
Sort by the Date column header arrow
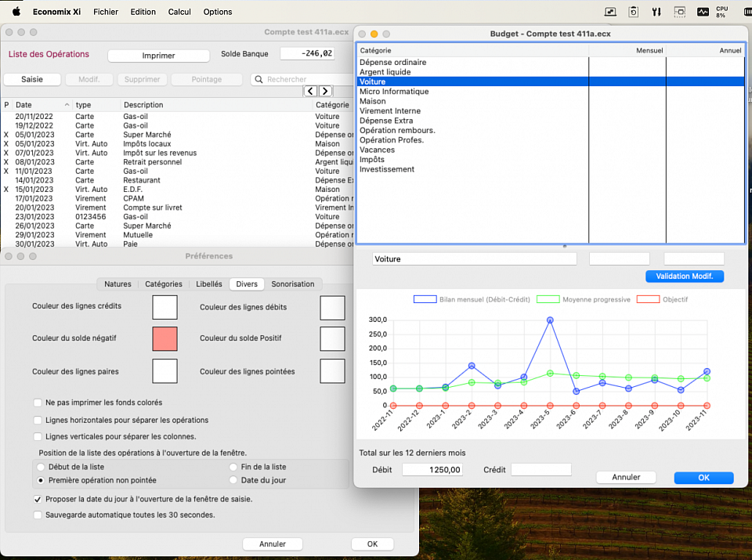point(67,105)
